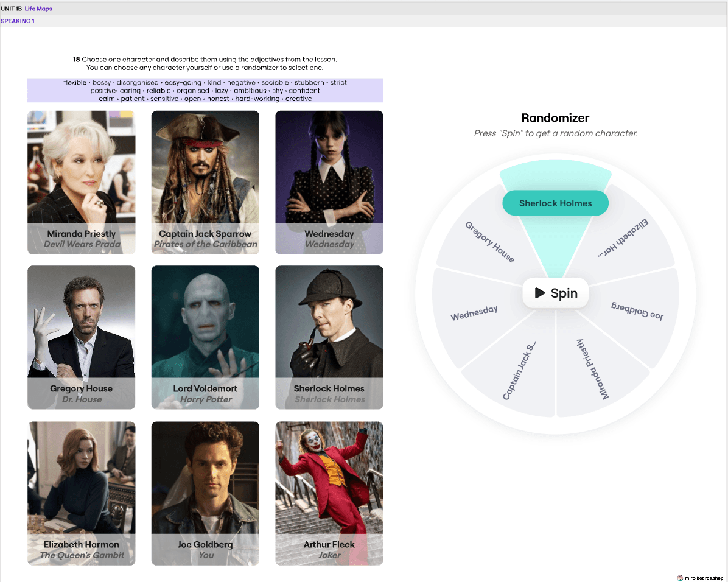Click the 'Joker' caption under Arthur Fleck
The width and height of the screenshot is (728, 582).
[x=330, y=555]
